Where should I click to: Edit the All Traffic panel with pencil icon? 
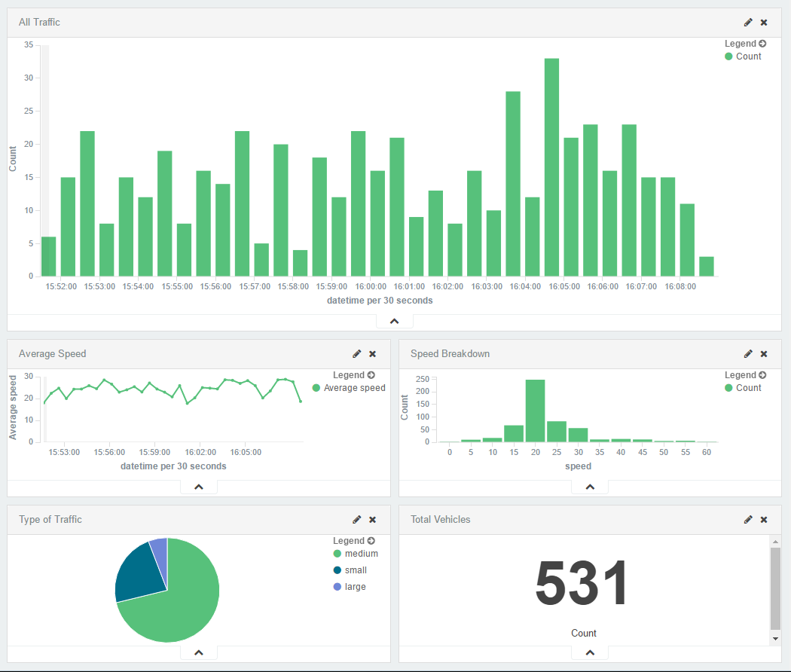tap(748, 23)
